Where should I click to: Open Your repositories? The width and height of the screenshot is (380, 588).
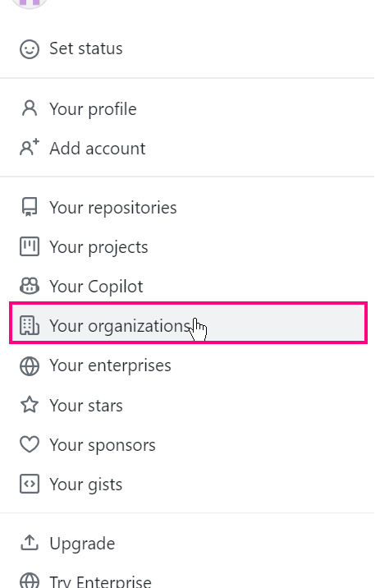coord(187,207)
